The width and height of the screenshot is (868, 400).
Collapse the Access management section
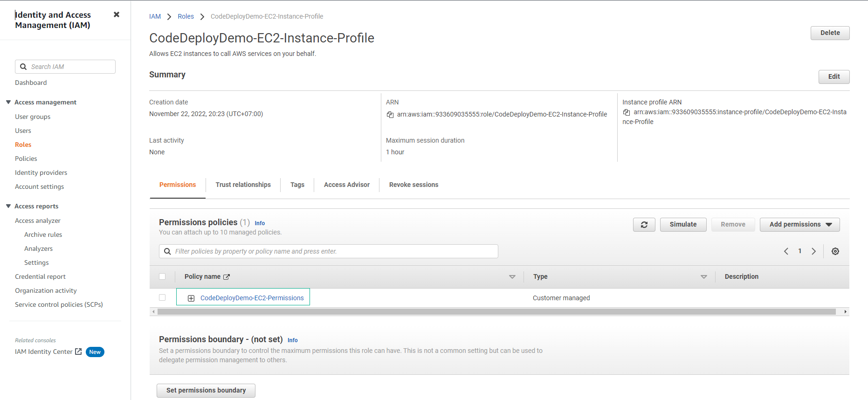pos(8,102)
